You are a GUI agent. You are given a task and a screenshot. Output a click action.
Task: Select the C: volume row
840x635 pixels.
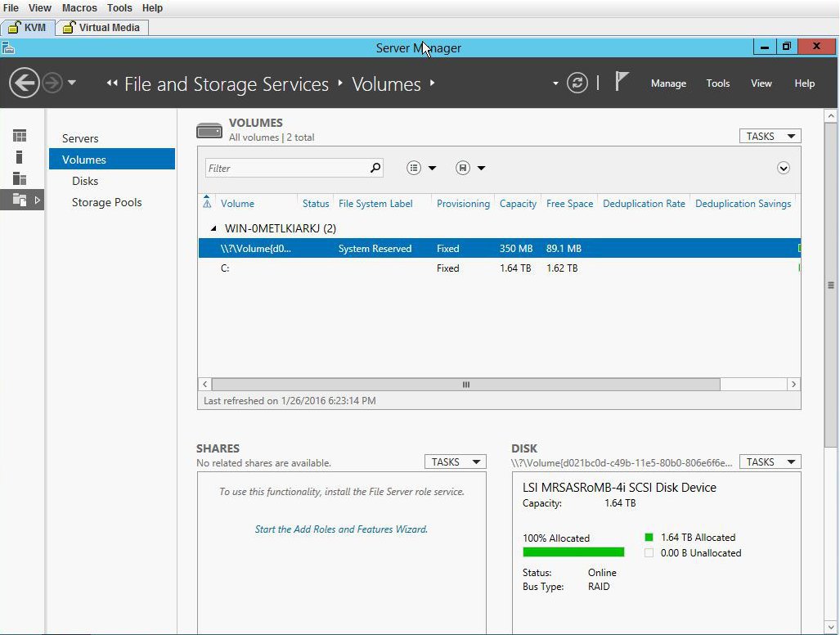click(499, 268)
